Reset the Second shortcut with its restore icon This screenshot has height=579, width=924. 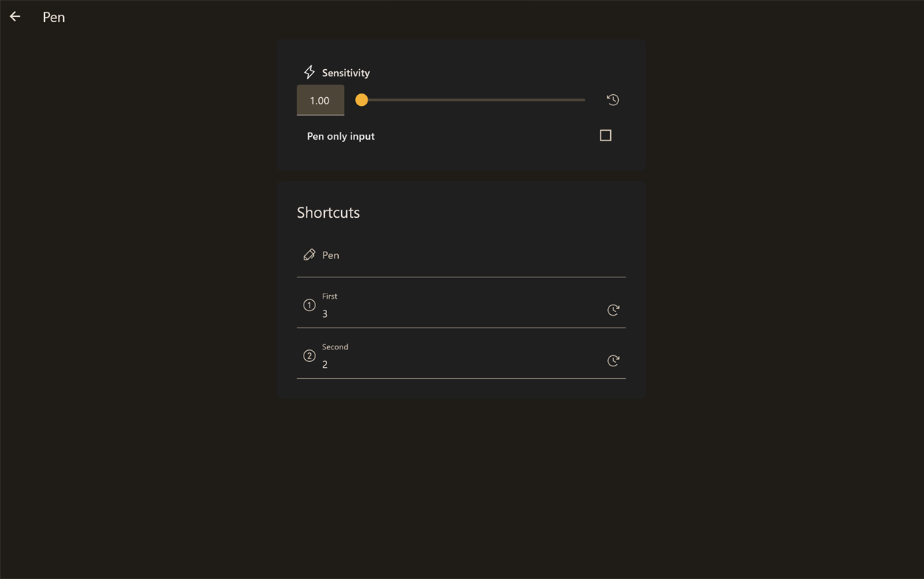(x=613, y=360)
